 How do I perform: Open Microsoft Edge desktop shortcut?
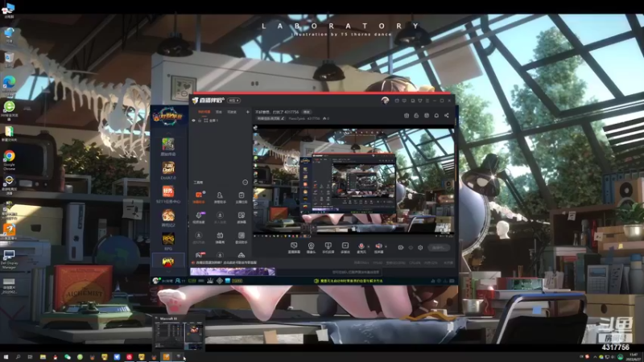9,86
